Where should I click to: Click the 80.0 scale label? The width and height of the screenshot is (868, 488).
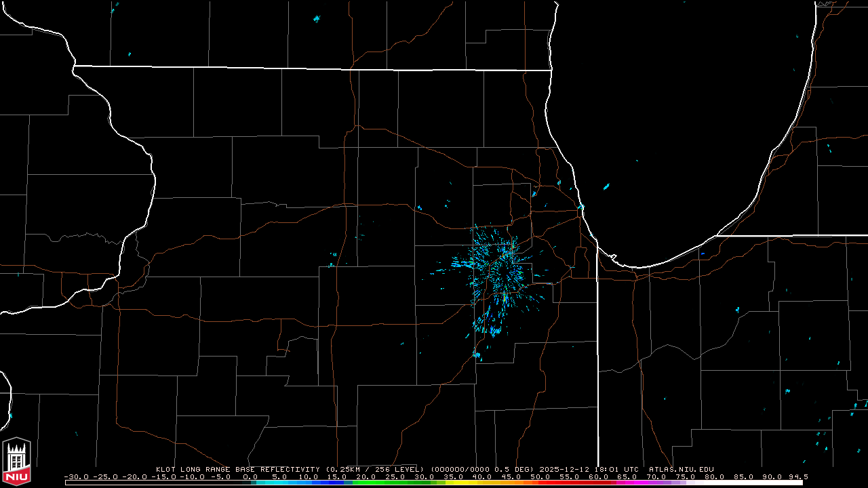tap(715, 476)
